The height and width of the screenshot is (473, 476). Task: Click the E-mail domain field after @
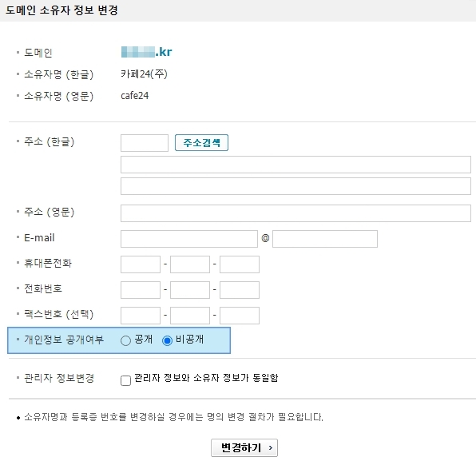pyautogui.click(x=325, y=239)
